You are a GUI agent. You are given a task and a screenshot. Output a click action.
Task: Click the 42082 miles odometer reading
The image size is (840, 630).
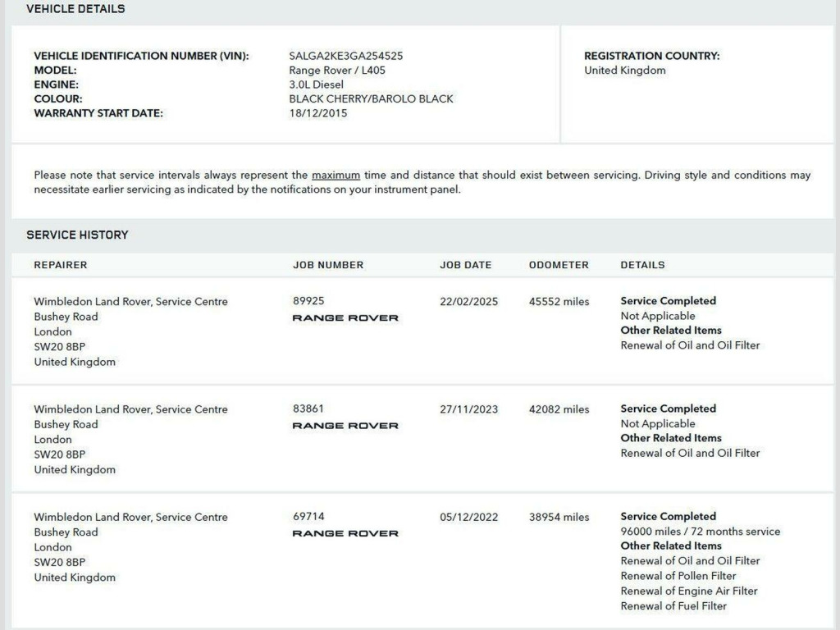(x=559, y=409)
